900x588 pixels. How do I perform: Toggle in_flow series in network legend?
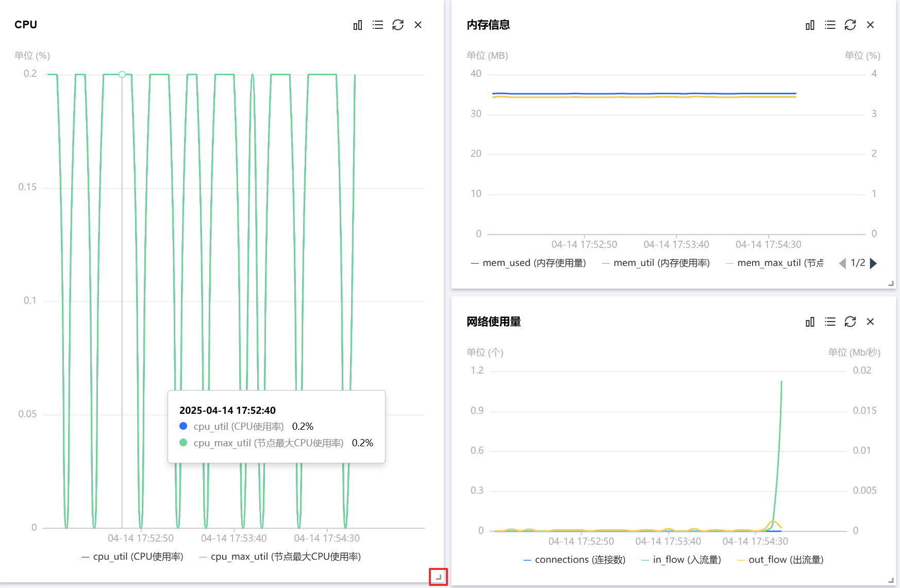point(681,560)
